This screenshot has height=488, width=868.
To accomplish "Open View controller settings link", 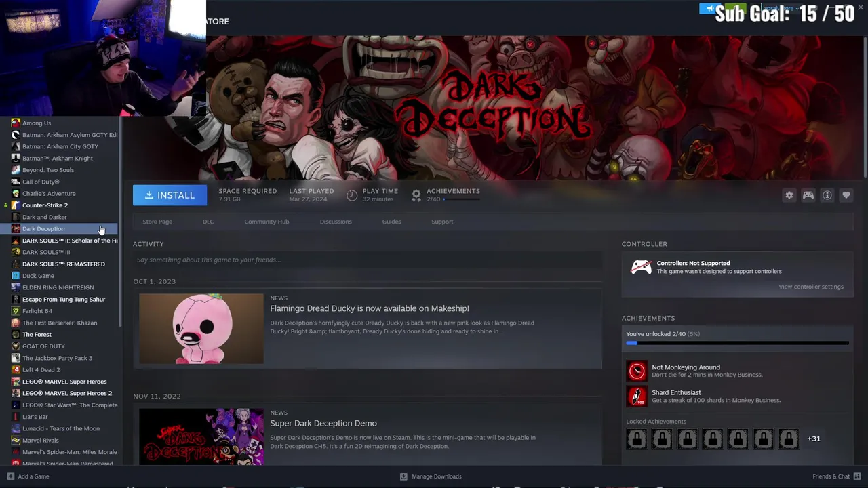I will point(811,287).
